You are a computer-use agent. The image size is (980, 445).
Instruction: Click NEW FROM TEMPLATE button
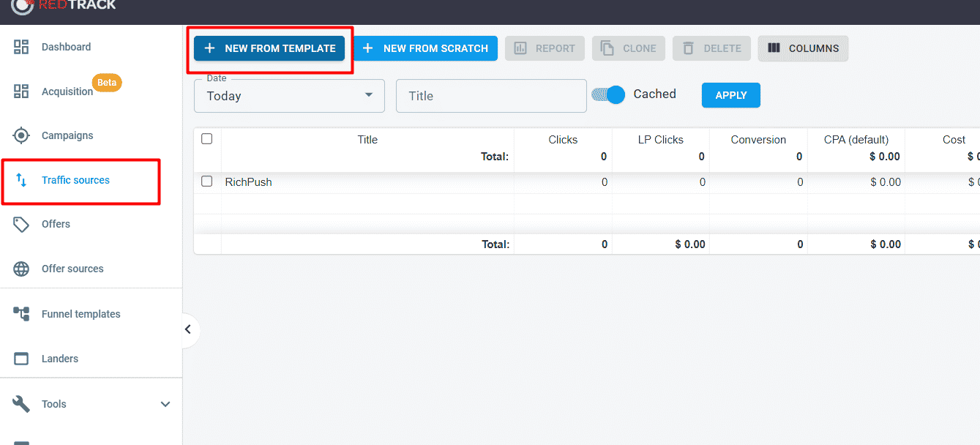click(269, 48)
